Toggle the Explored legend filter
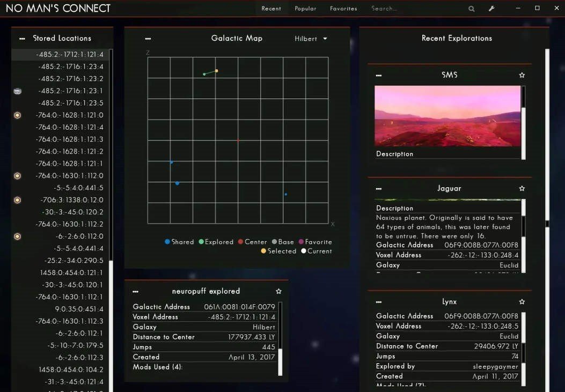 pyautogui.click(x=216, y=242)
